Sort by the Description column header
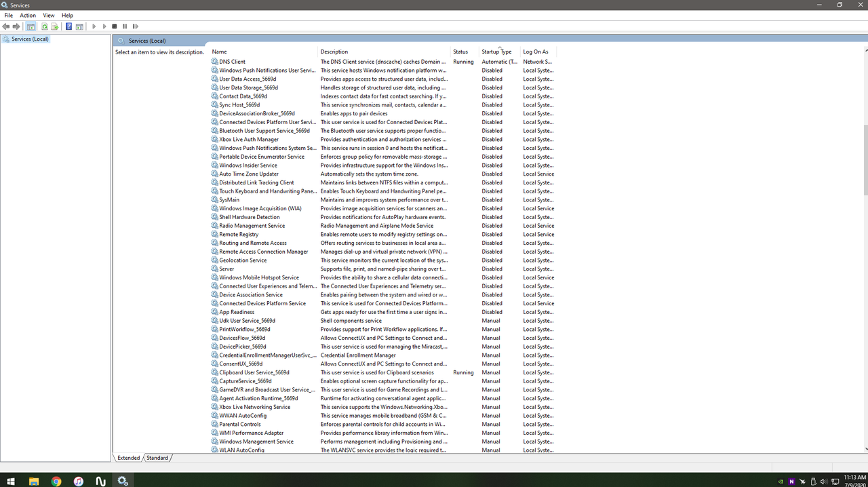The image size is (868, 487). click(384, 52)
